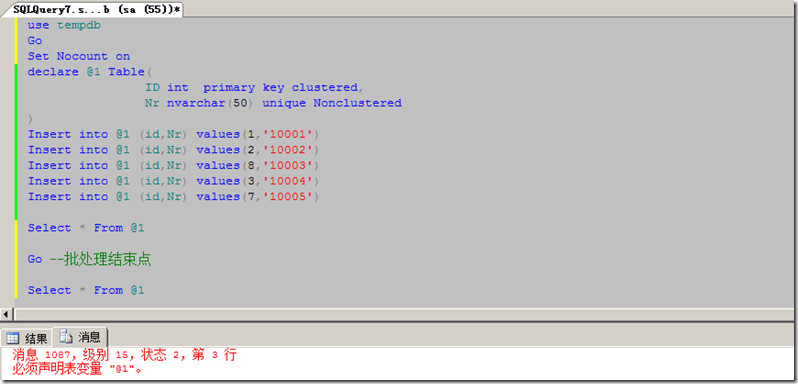The width and height of the screenshot is (798, 384).
Task: Click the splitter between editor and results
Action: coord(399,322)
